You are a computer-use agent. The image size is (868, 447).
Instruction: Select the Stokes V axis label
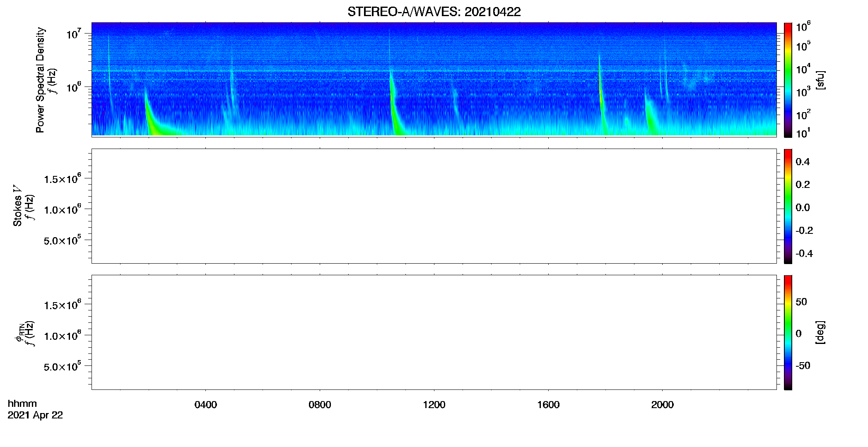(17, 206)
